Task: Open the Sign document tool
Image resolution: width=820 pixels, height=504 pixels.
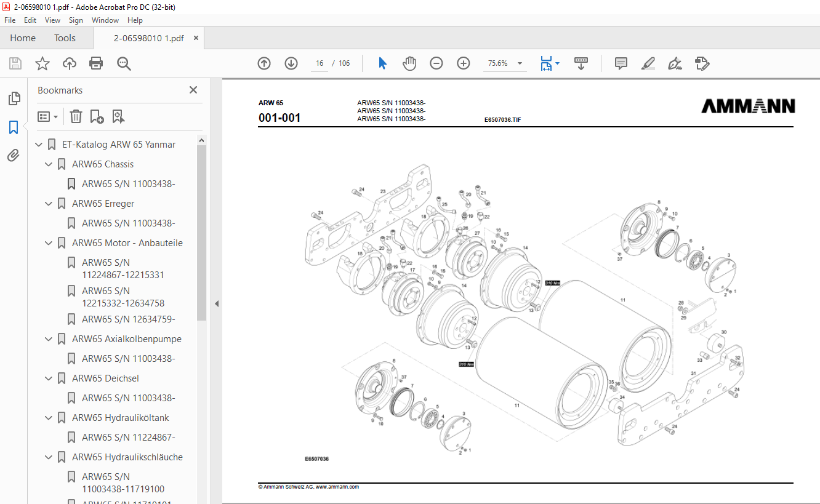Action: [x=675, y=63]
